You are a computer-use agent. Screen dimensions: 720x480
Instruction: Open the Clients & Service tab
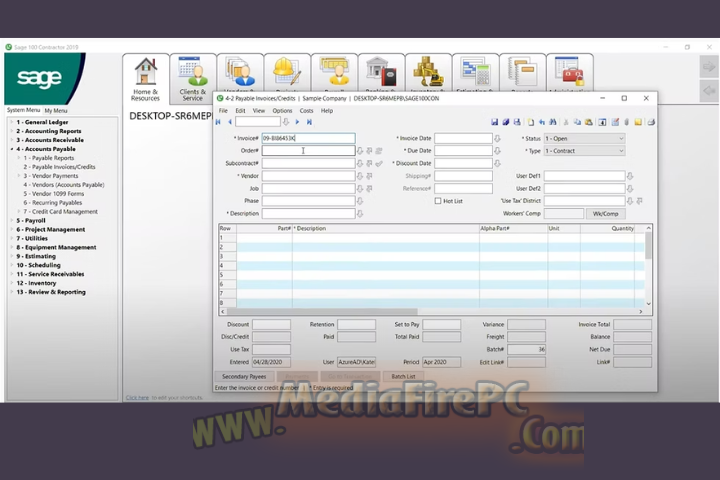[x=192, y=79]
